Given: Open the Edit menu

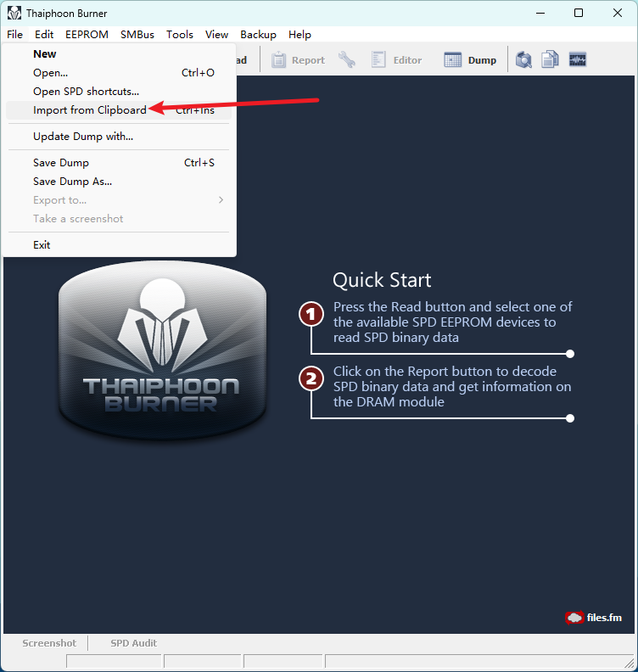Looking at the screenshot, I should coord(44,35).
